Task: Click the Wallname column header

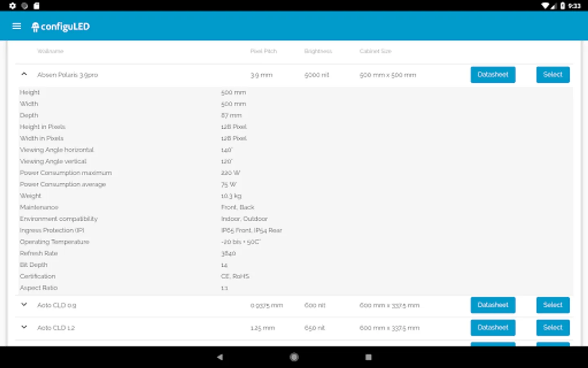Action: [x=50, y=51]
